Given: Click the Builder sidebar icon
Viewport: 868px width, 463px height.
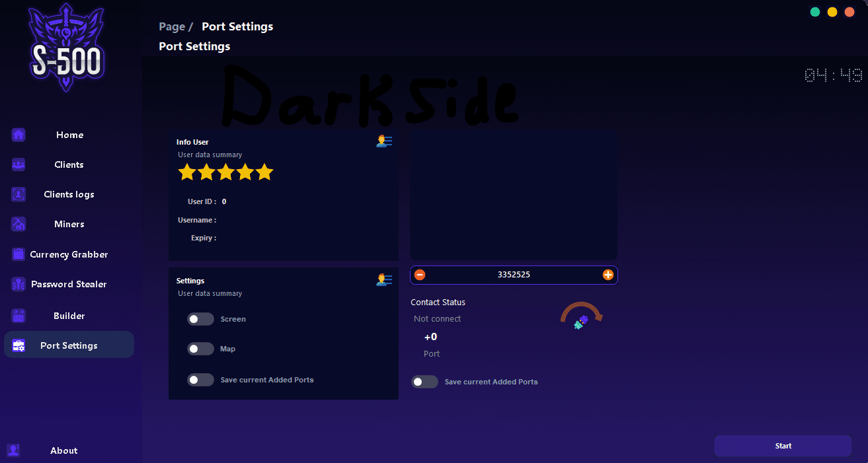Looking at the screenshot, I should pyautogui.click(x=19, y=316).
